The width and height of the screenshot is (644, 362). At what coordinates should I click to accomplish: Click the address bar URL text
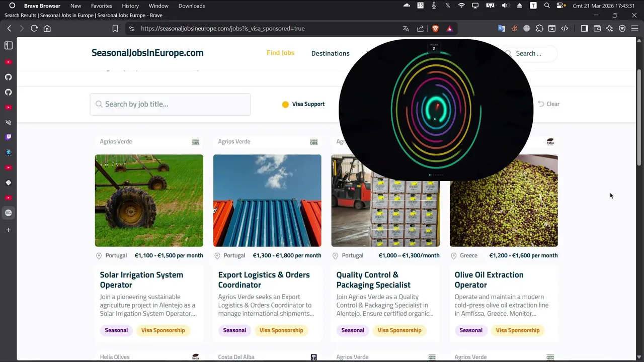pyautogui.click(x=223, y=29)
